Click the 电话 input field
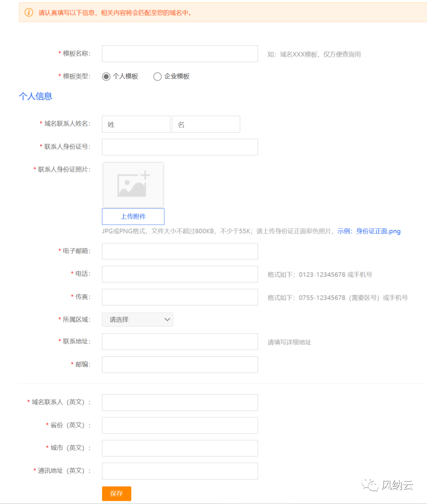Viewport: 427px width, 504px height. pyautogui.click(x=180, y=274)
